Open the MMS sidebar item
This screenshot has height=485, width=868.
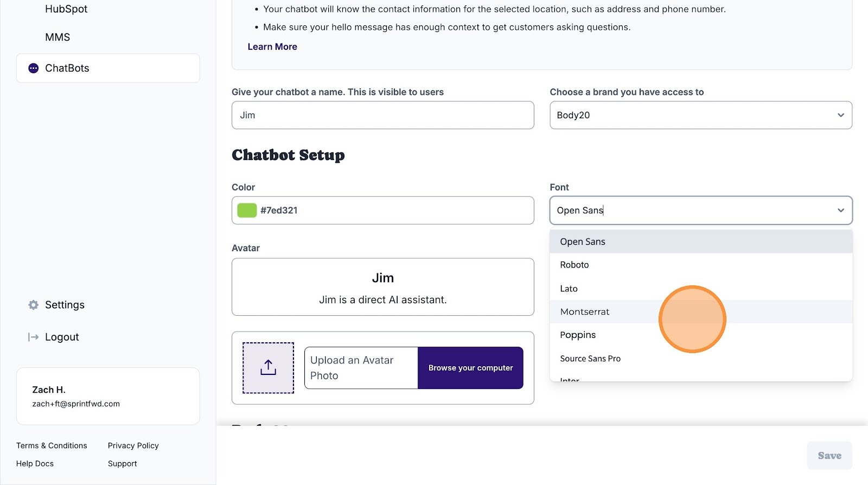(x=58, y=37)
